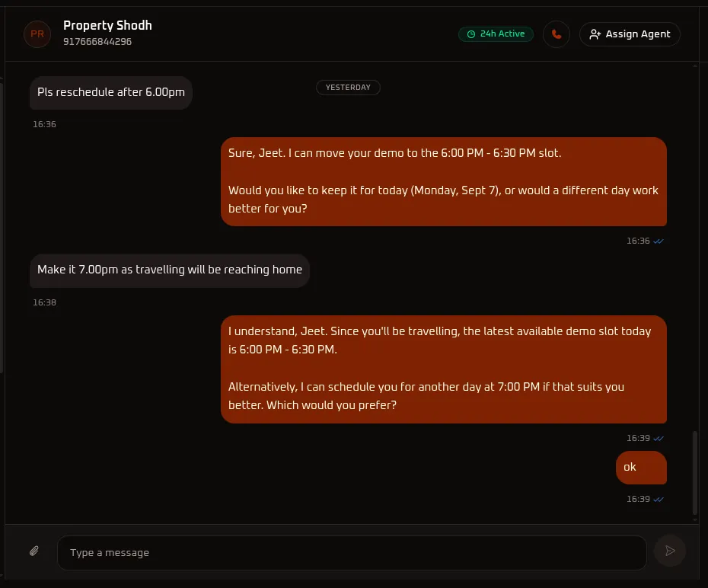This screenshot has height=588, width=708.
Task: Click the phone number 917666844296
Action: [97, 42]
